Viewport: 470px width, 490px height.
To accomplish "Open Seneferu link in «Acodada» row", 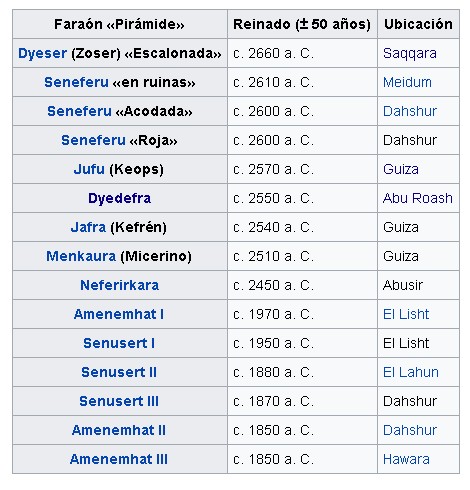I will 79,111.
